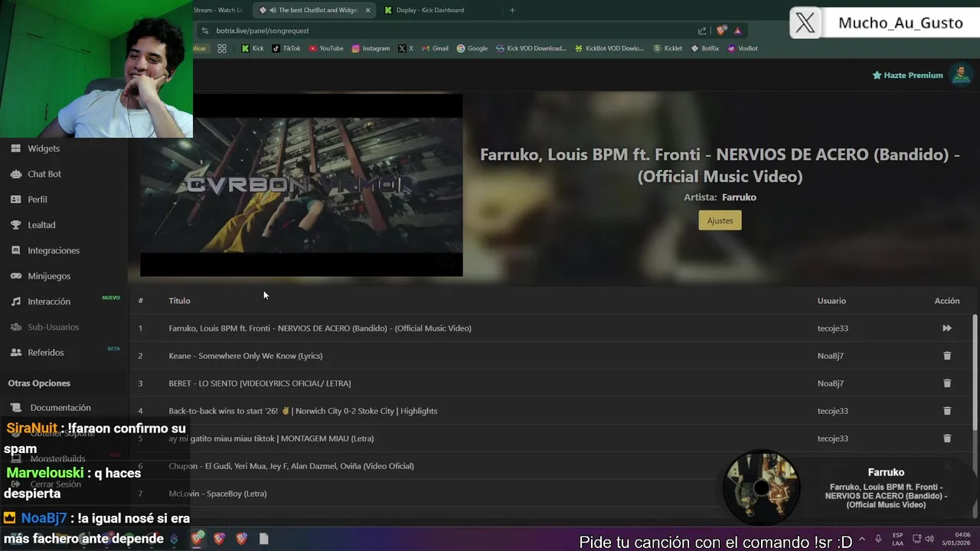Open the user avatar menu
Image resolution: width=980 pixels, height=551 pixels.
click(961, 74)
